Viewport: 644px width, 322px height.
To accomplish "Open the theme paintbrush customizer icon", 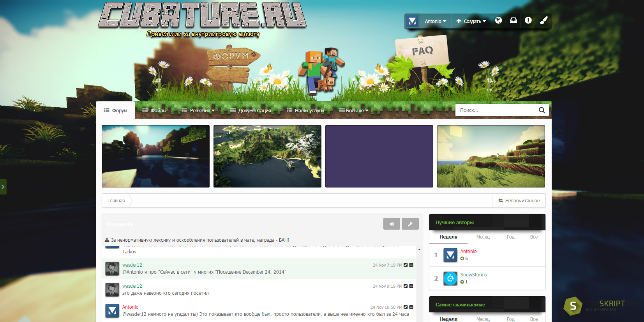I will pos(543,20).
